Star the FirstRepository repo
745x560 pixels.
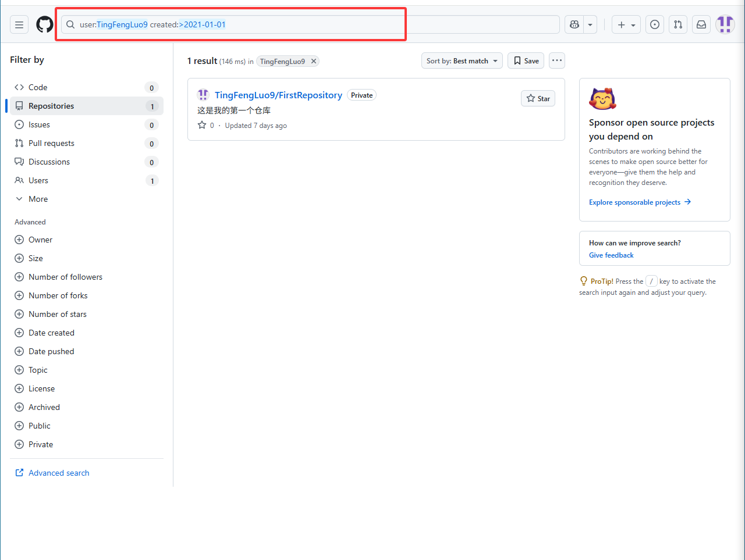coord(538,99)
